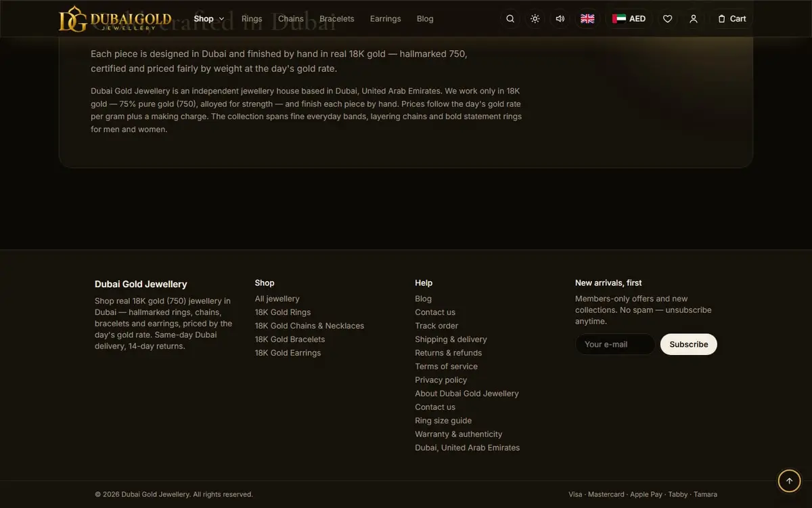
Task: Open Blog in the top navigation
Action: pyautogui.click(x=425, y=19)
